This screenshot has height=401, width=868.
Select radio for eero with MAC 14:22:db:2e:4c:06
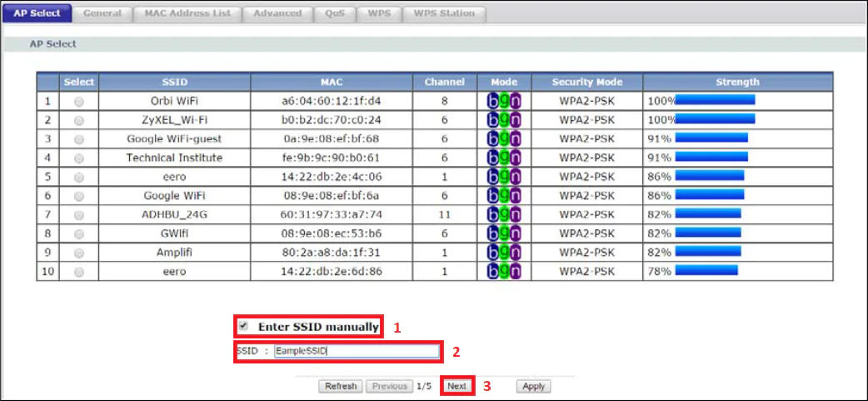coord(79,178)
